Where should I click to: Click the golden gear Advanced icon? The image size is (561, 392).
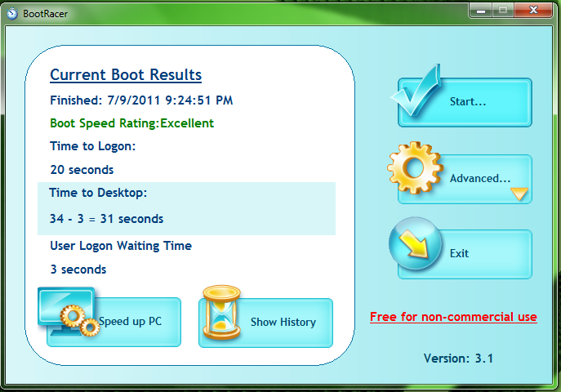415,167
